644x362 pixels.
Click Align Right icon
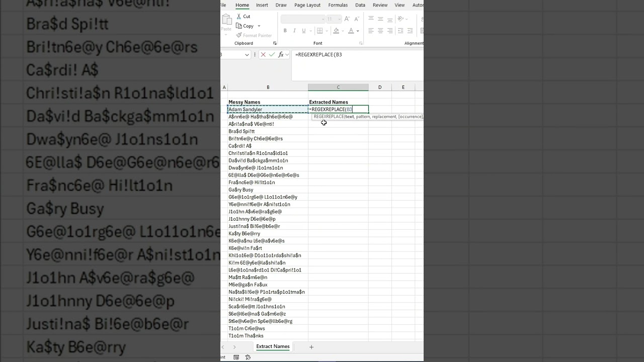click(x=390, y=31)
